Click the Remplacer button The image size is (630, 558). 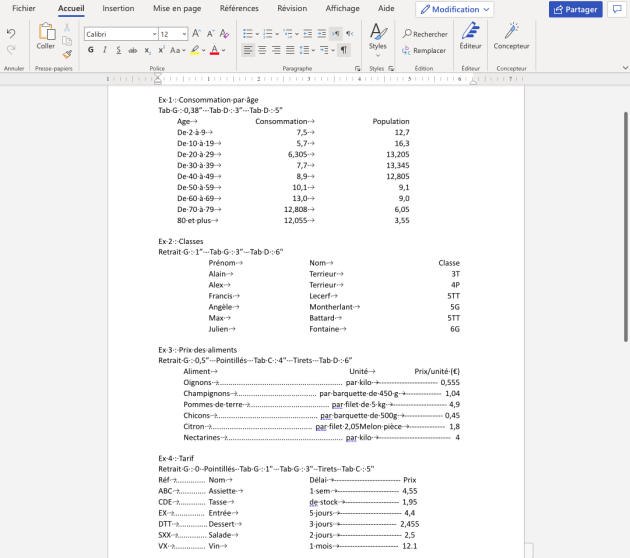(x=424, y=51)
